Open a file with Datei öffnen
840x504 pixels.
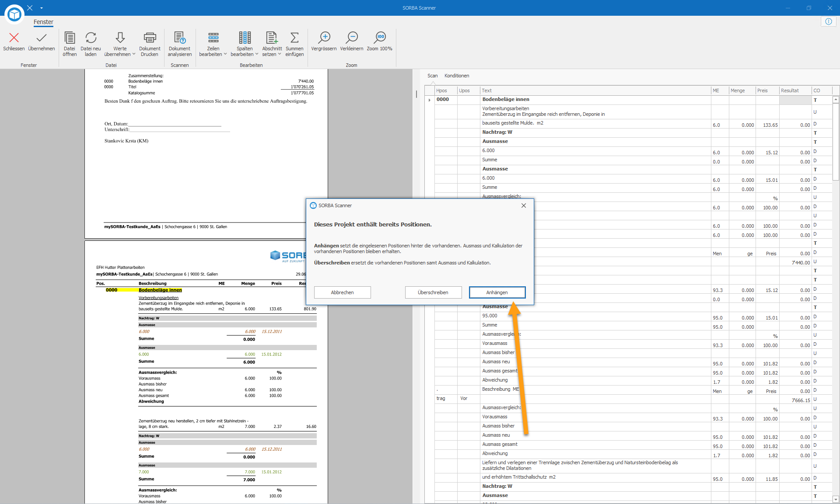coord(70,44)
